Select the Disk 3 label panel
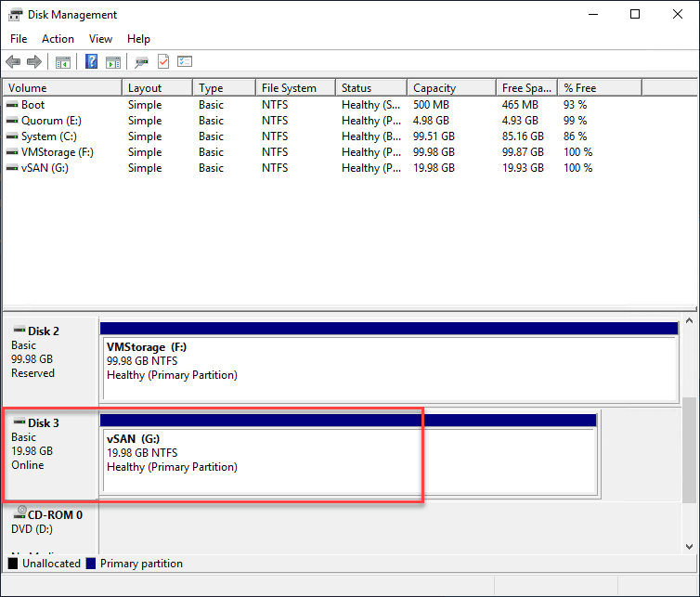This screenshot has height=597, width=700. (51, 453)
